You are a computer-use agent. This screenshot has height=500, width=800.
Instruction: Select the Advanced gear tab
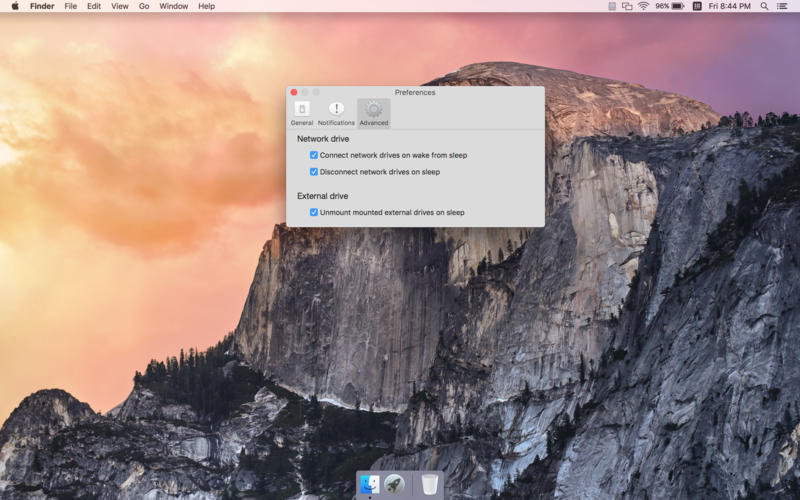(373, 113)
